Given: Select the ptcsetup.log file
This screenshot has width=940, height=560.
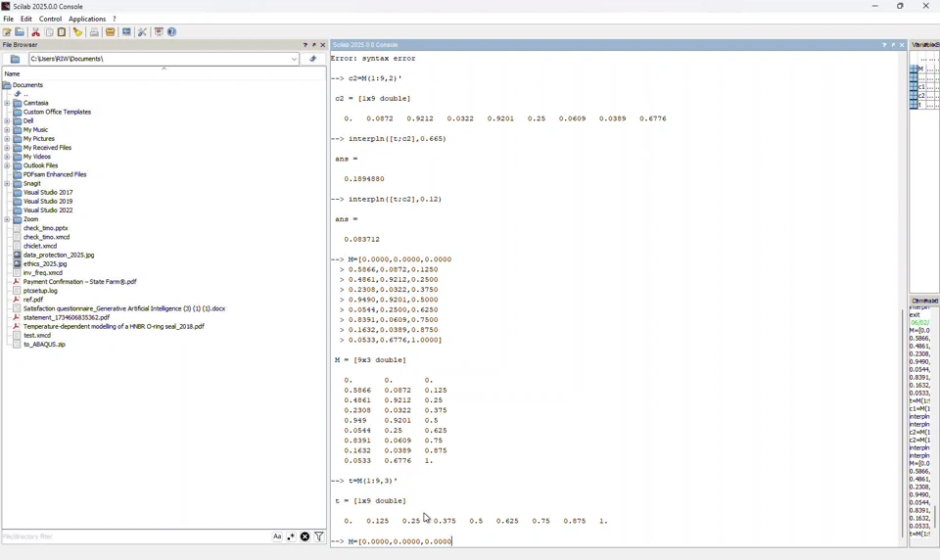Looking at the screenshot, I should click(40, 291).
